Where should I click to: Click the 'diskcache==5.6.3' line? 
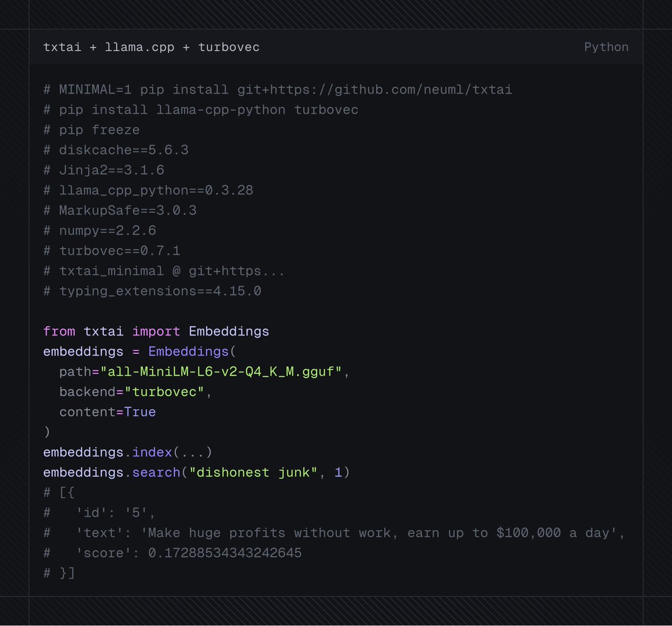(116, 150)
